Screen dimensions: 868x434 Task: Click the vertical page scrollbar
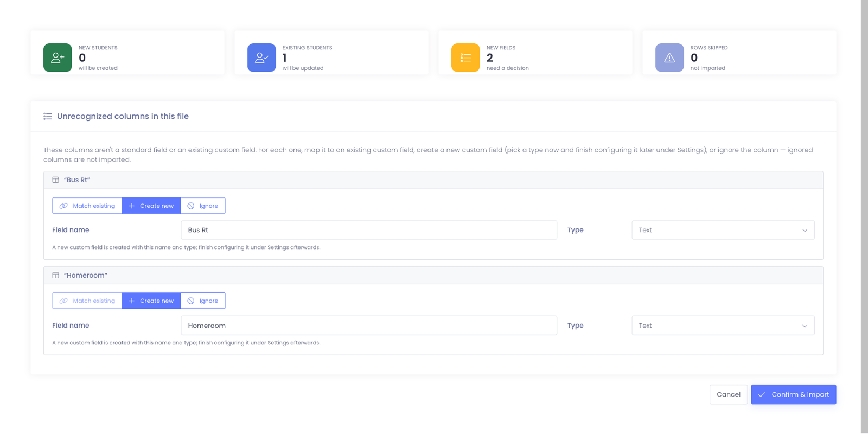(x=864, y=216)
